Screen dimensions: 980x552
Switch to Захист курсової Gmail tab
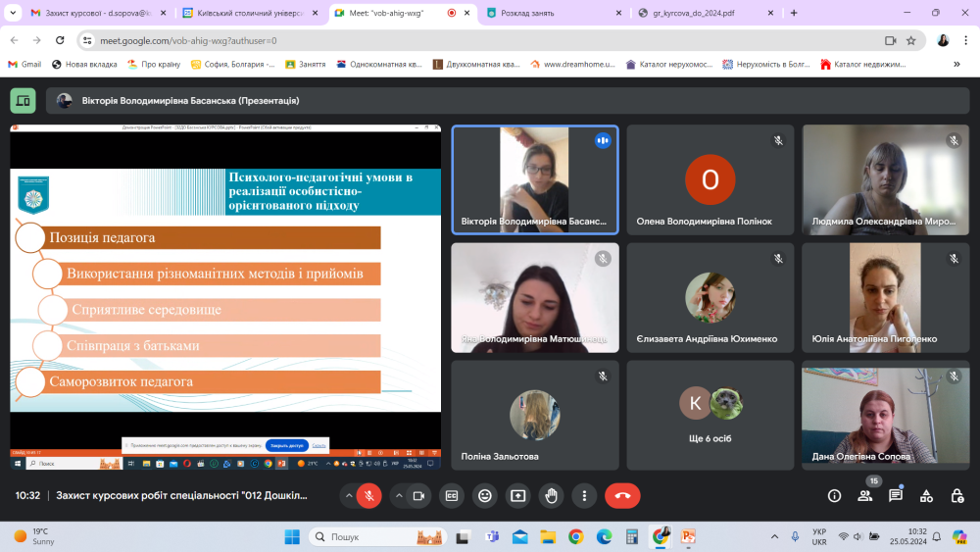99,13
